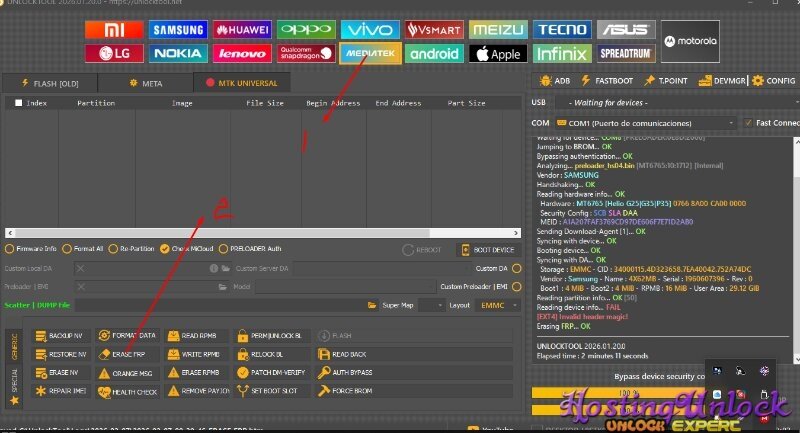
Task: Enable Custom Preloader | EMI toggle
Action: click(x=516, y=287)
